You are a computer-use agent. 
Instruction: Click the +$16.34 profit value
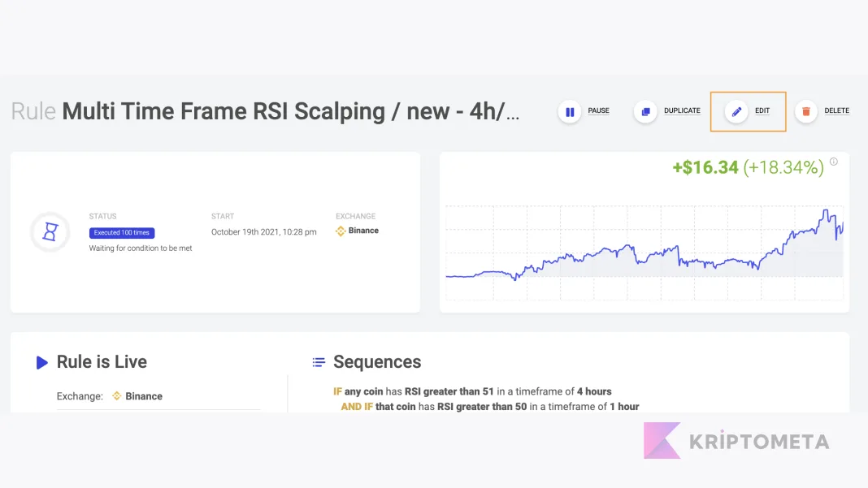[705, 167]
